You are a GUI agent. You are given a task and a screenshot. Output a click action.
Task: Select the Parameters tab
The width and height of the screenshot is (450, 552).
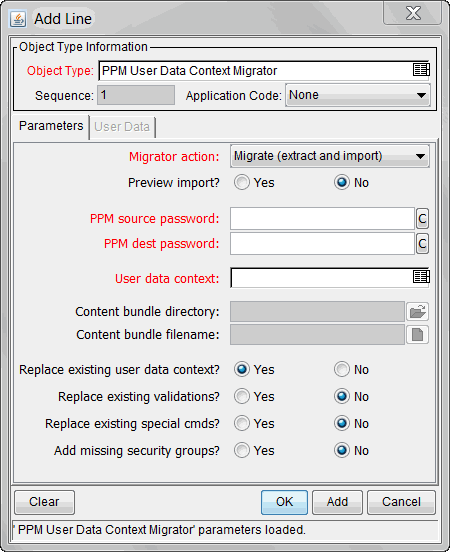(51, 126)
